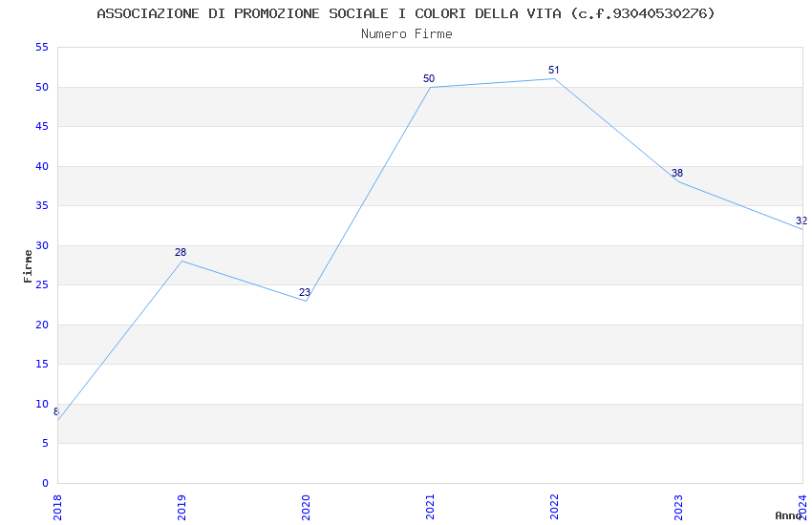This screenshot has height=525, width=812.
Task: Click the vertical 'Firme' y-axis title
Action: [28, 265]
